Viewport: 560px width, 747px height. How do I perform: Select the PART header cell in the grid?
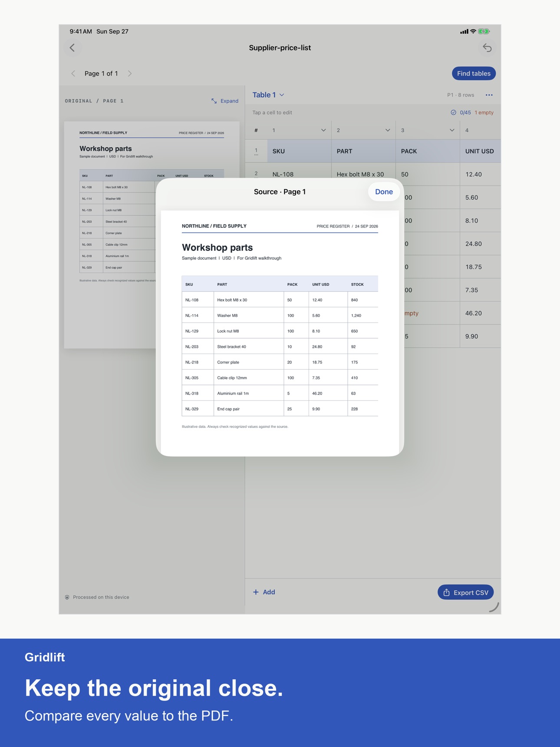363,151
